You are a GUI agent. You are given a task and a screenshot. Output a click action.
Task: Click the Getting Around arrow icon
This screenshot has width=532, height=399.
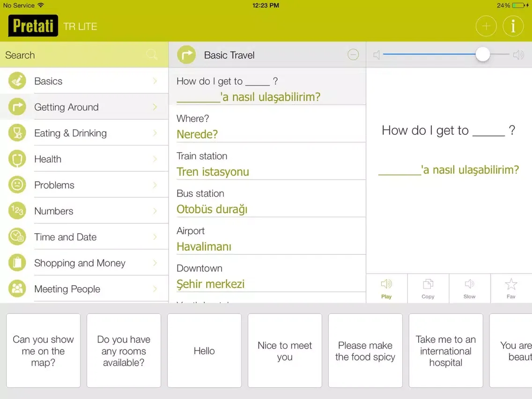click(17, 107)
